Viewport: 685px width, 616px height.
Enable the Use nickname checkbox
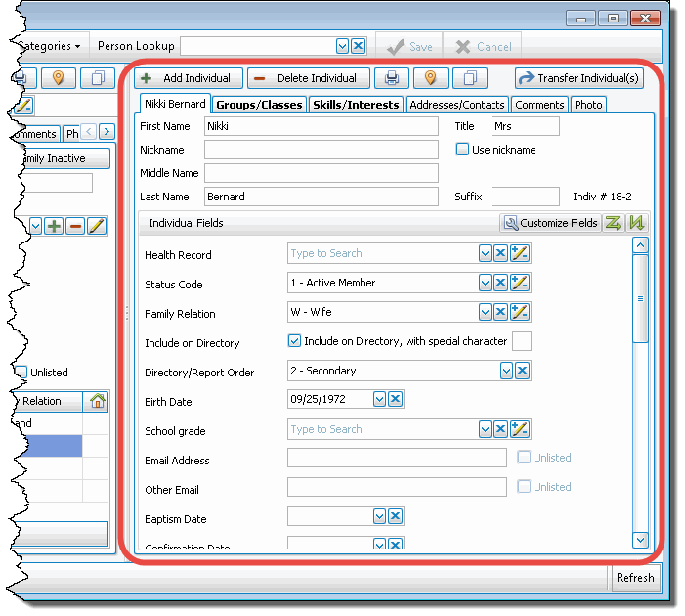tap(463, 150)
